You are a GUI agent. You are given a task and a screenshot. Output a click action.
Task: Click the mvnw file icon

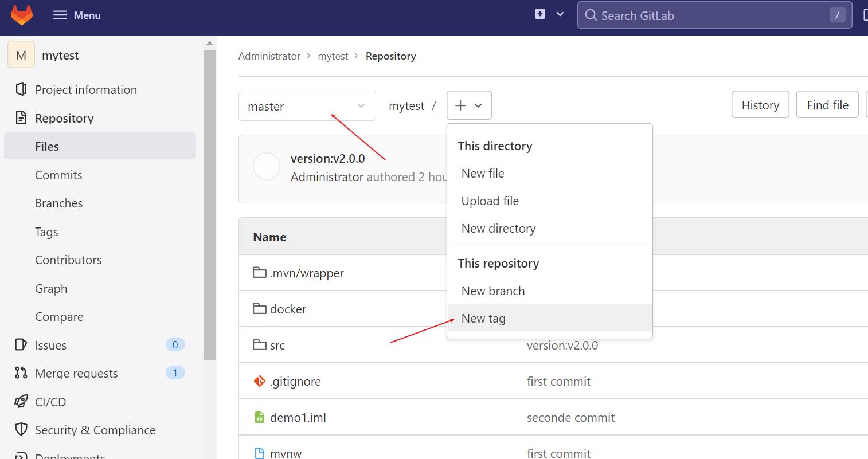[x=260, y=453]
